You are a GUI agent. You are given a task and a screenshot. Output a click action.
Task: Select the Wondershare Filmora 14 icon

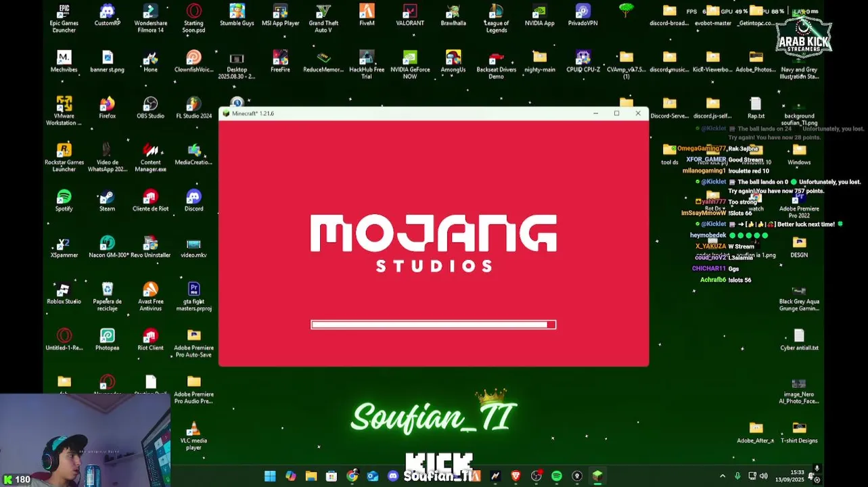(150, 18)
